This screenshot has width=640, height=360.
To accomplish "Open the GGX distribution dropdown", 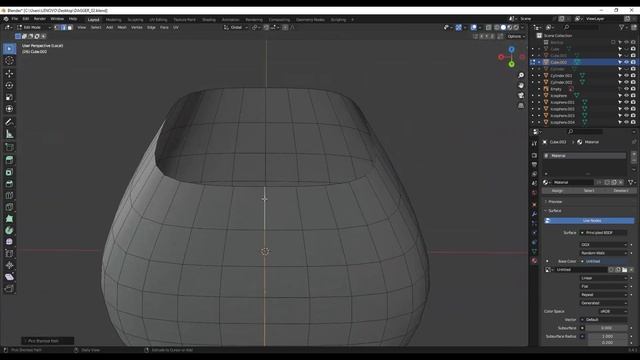I will 604,244.
